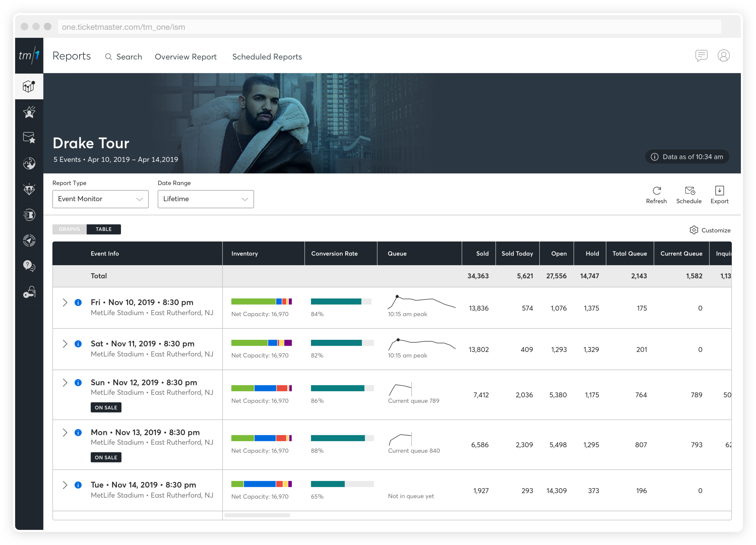Open the chat messages icon
This screenshot has width=756, height=545.
[x=701, y=56]
